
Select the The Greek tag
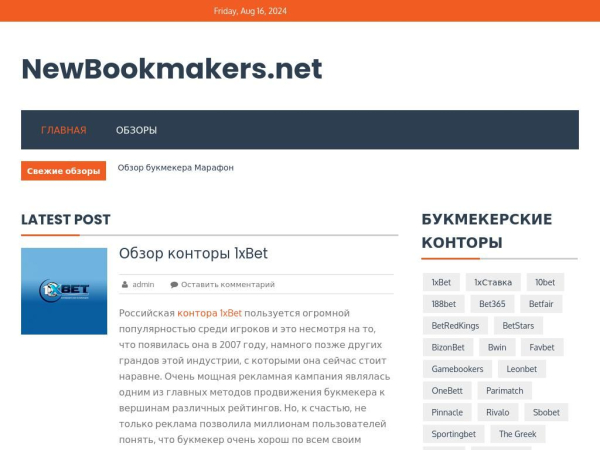tap(517, 434)
